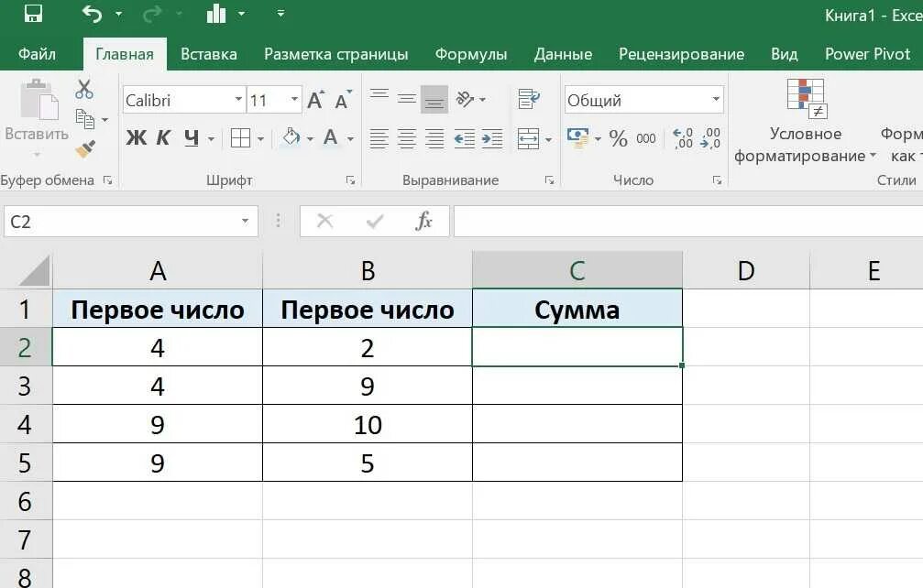Align text right
Image resolution: width=923 pixels, height=588 pixels.
coord(434,139)
